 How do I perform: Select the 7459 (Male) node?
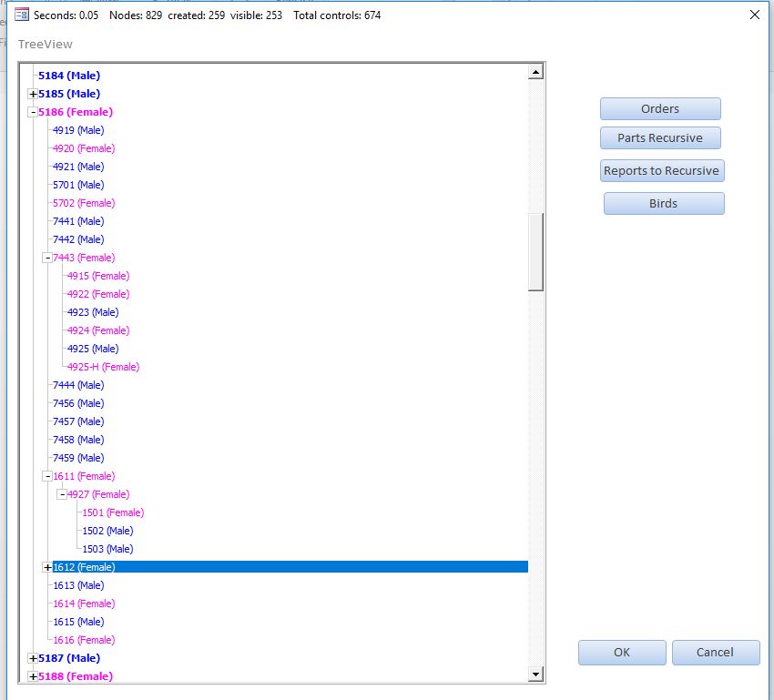coord(78,458)
